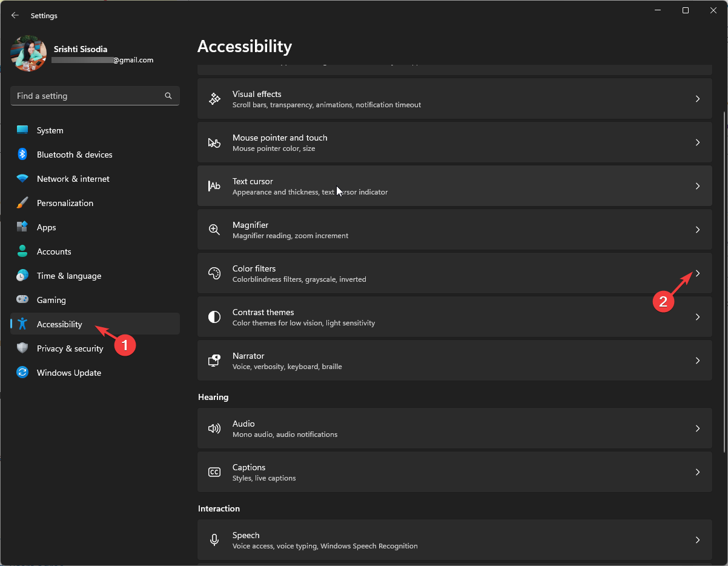
Task: Expand Color filters using its chevron
Action: [698, 273]
